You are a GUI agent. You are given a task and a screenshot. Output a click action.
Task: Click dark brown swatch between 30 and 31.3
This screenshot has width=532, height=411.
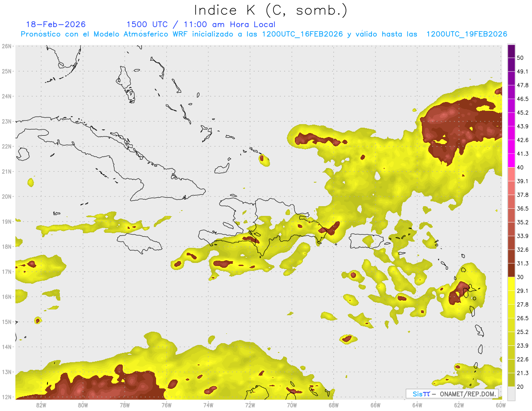(511, 270)
